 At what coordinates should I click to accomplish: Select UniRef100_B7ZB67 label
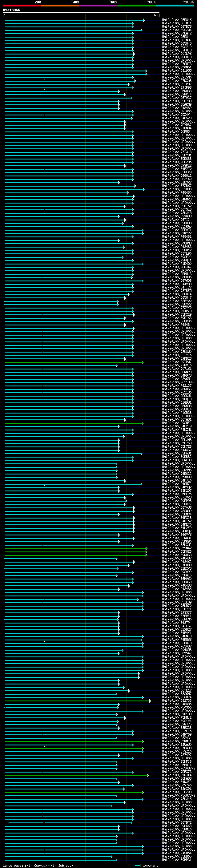(x=177, y=186)
